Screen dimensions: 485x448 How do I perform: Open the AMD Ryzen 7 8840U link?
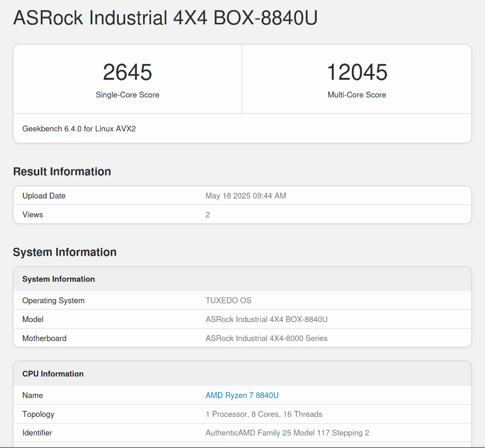point(242,395)
